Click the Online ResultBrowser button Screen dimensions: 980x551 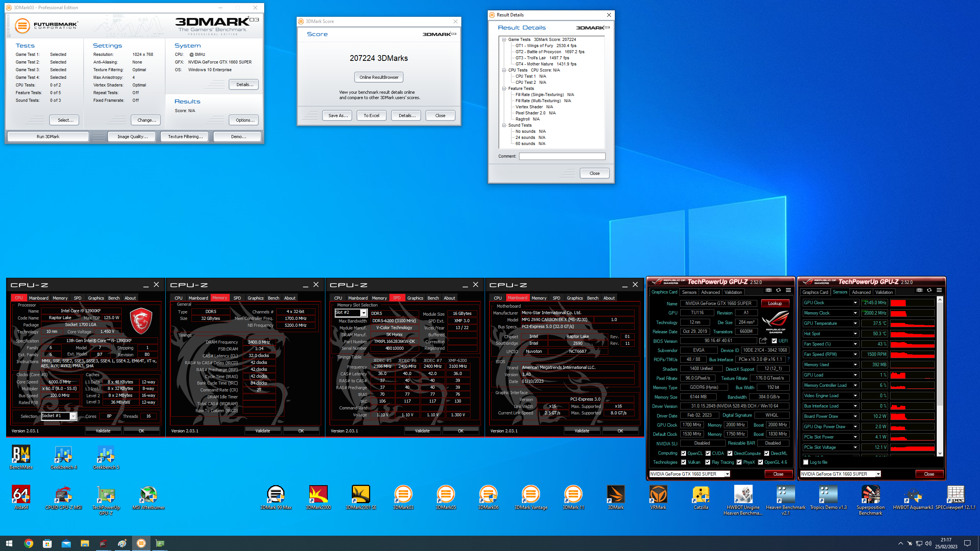tap(379, 77)
